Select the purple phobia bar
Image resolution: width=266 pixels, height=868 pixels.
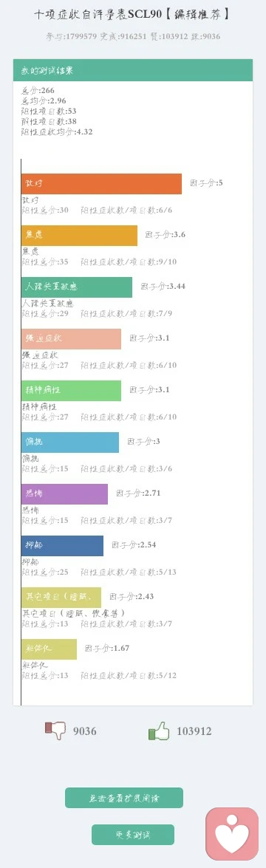click(x=65, y=493)
